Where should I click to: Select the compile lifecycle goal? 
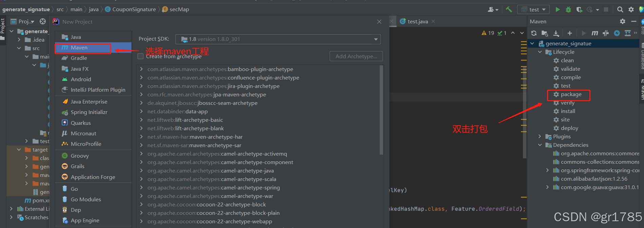coord(571,77)
